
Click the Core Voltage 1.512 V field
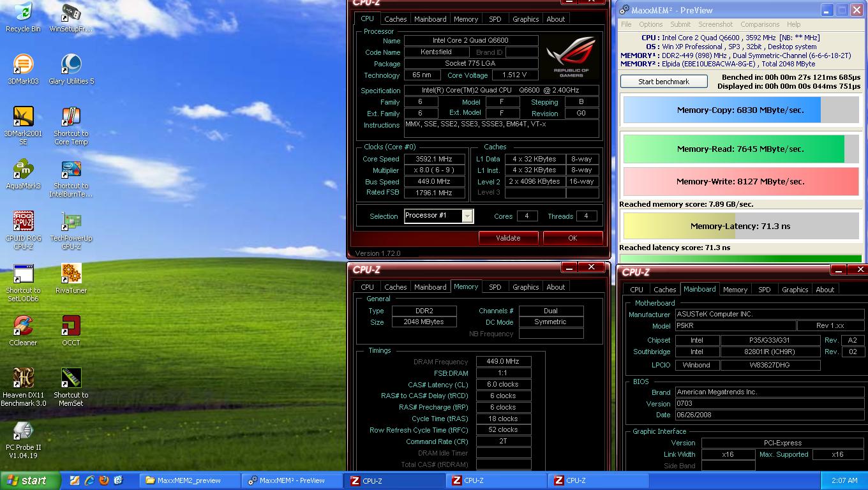pyautogui.click(x=514, y=75)
